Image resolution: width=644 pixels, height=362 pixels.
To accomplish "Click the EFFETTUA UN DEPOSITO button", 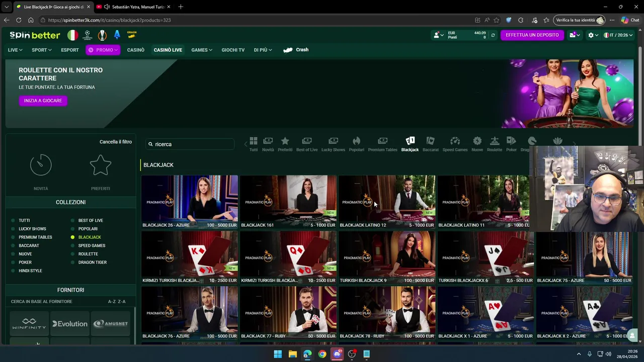I will tap(532, 35).
